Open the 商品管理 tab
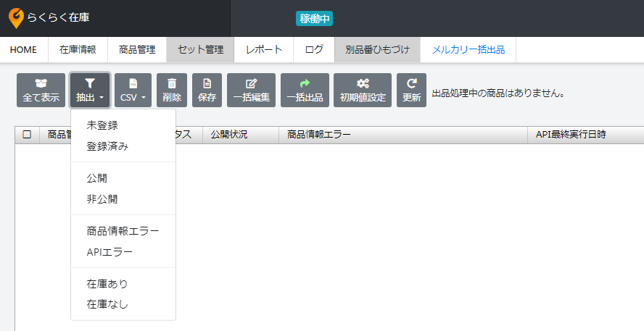The height and width of the screenshot is (331, 644). pos(137,50)
